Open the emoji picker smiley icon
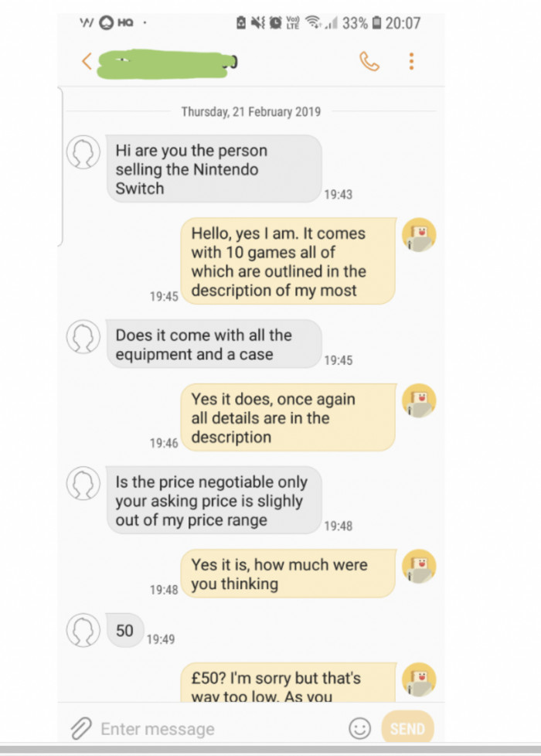The height and width of the screenshot is (756, 541). (360, 727)
